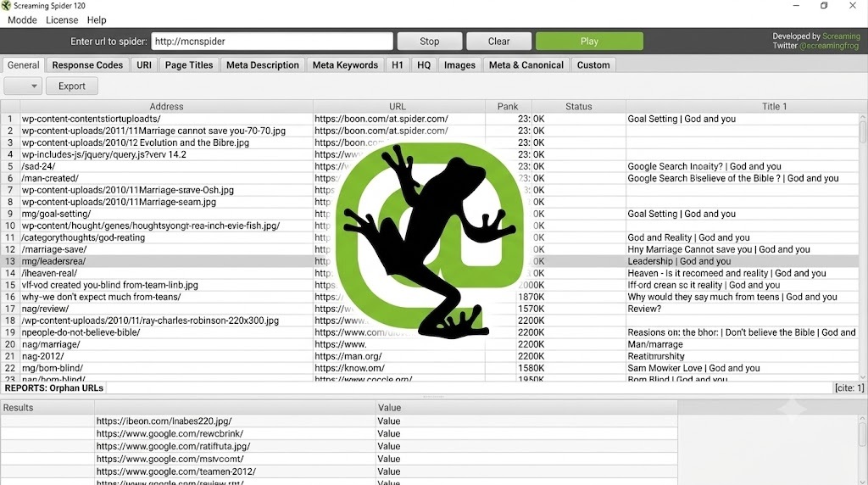
Task: Select row 13 mg/leadersrea/
Action: 430,261
